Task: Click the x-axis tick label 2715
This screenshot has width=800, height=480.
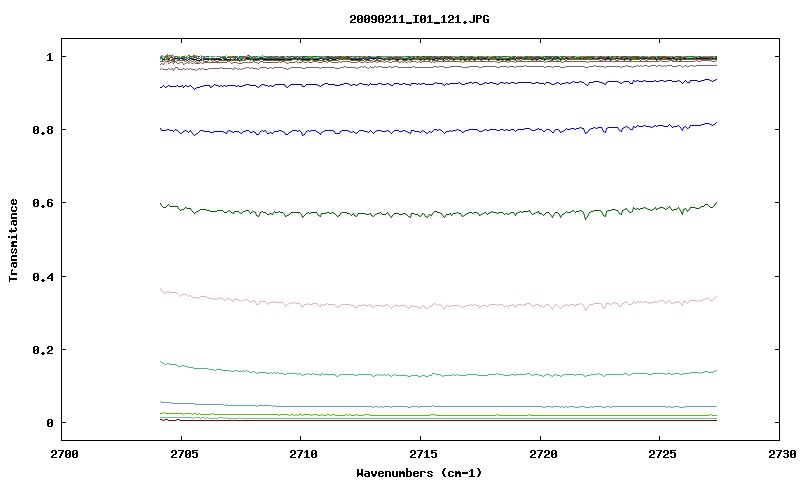Action: point(423,454)
